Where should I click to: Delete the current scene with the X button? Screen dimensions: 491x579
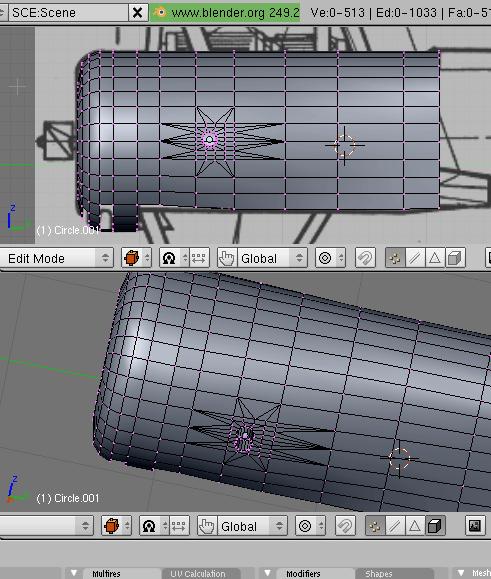137,13
